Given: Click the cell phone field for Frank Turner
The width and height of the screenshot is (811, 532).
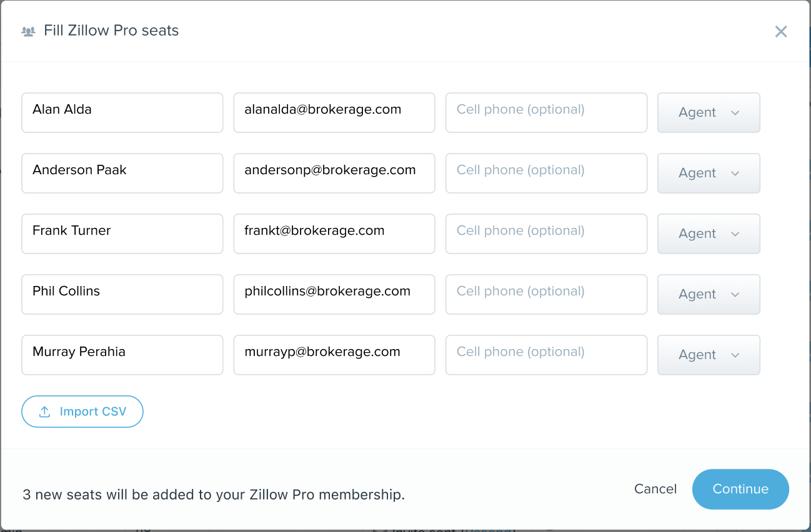Looking at the screenshot, I should (545, 234).
